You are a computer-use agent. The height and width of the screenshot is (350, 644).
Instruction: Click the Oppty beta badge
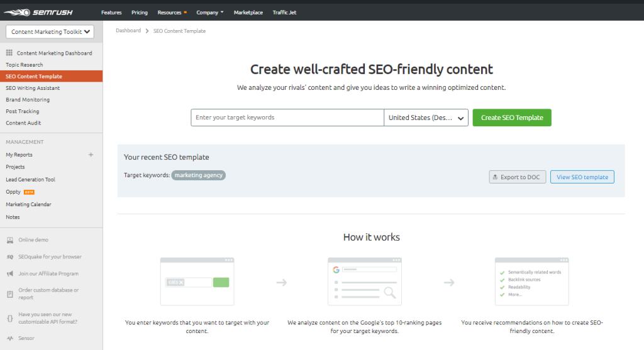(29, 192)
